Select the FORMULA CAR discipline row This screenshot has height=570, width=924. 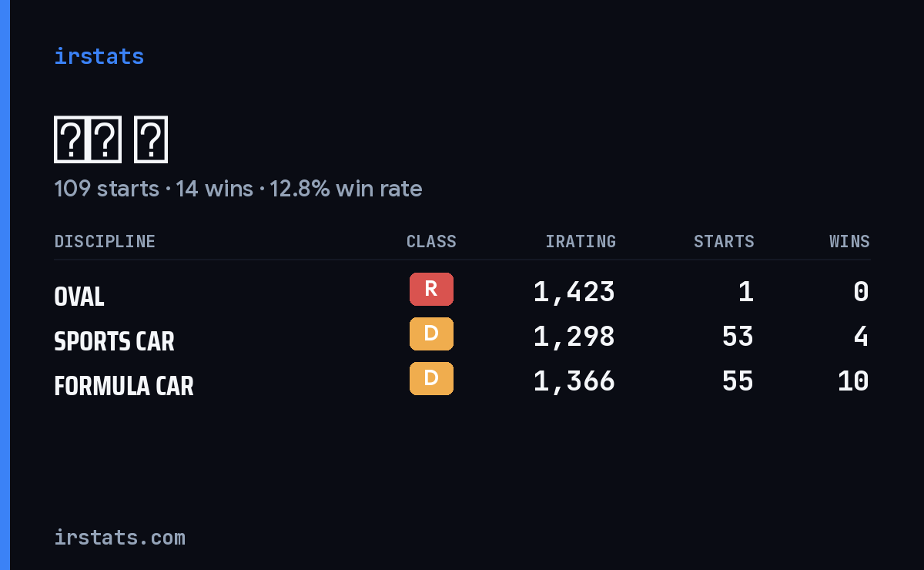pos(462,381)
